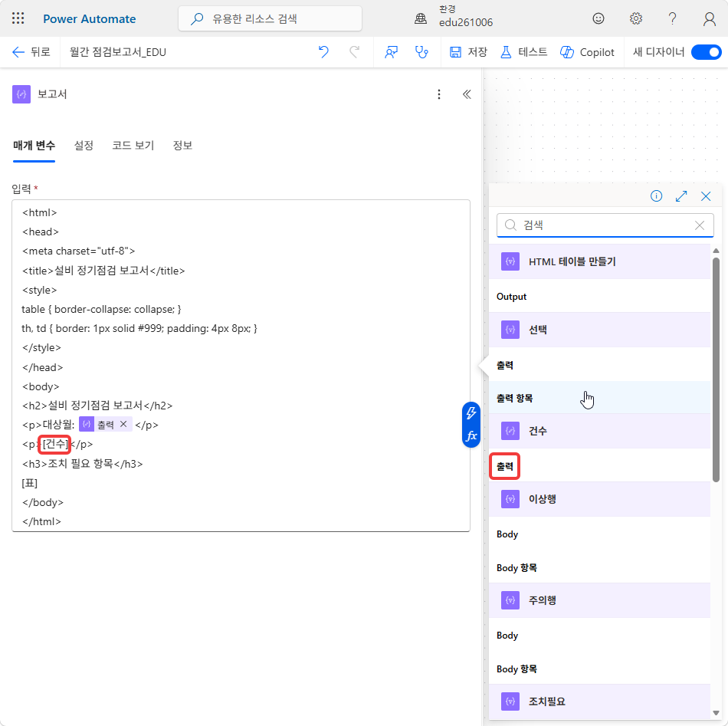The height and width of the screenshot is (726, 728).
Task: Collapse the 보고서 panel with double chevron
Action: click(467, 94)
